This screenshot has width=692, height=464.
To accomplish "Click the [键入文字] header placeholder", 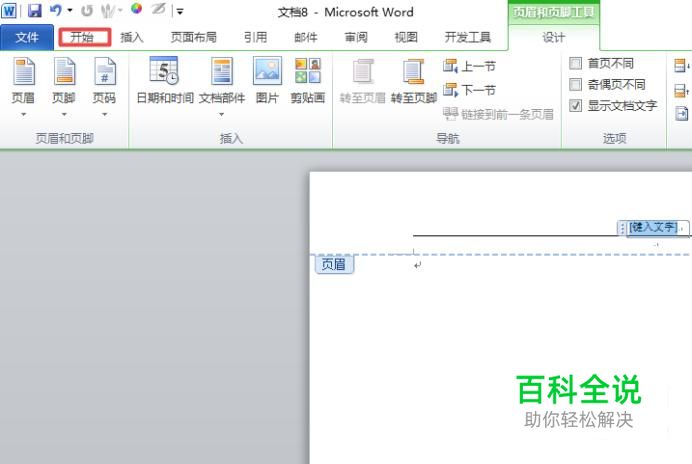I will tap(653, 227).
